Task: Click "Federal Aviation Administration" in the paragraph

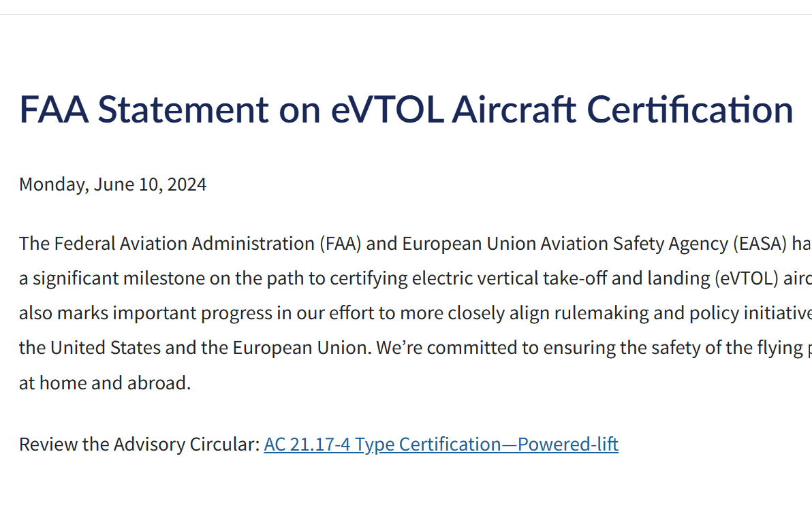Action: click(184, 244)
